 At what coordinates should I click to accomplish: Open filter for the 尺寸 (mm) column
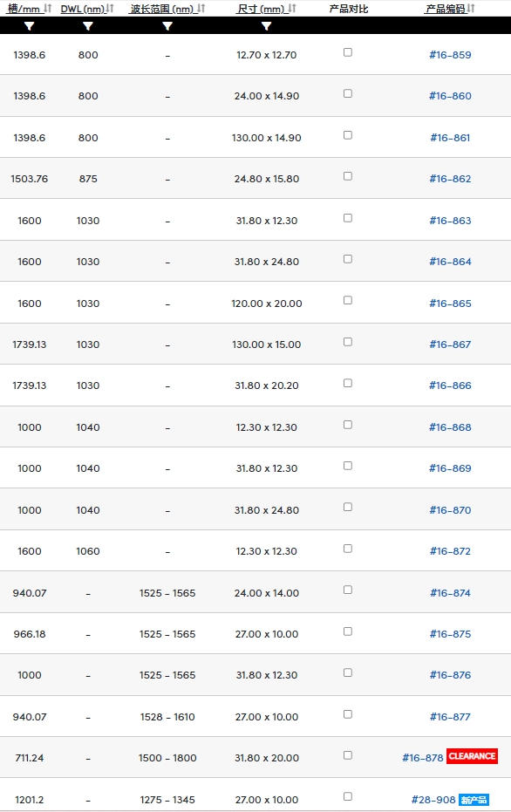[266, 26]
